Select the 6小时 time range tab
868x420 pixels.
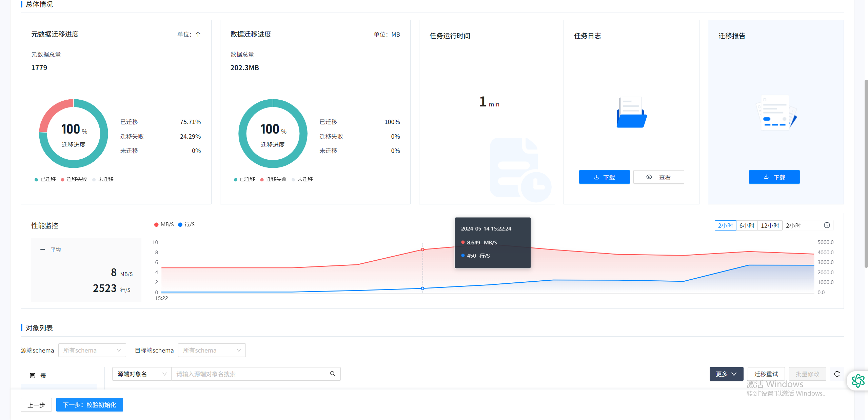tap(747, 225)
